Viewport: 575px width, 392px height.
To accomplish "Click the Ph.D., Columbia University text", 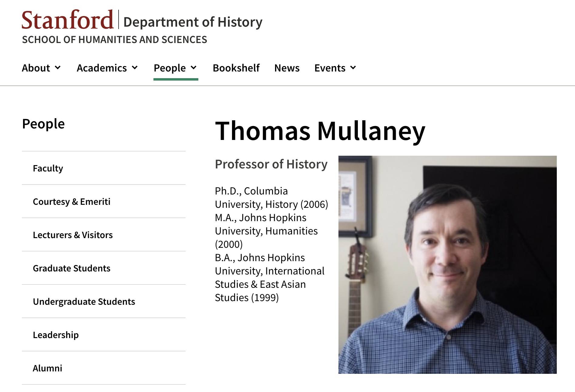I will (271, 198).
